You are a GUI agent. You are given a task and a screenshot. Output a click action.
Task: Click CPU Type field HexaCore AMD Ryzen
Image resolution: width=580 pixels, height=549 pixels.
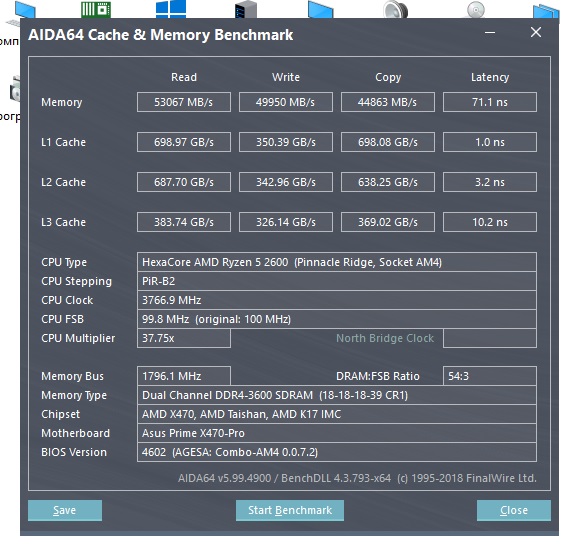tap(337, 262)
